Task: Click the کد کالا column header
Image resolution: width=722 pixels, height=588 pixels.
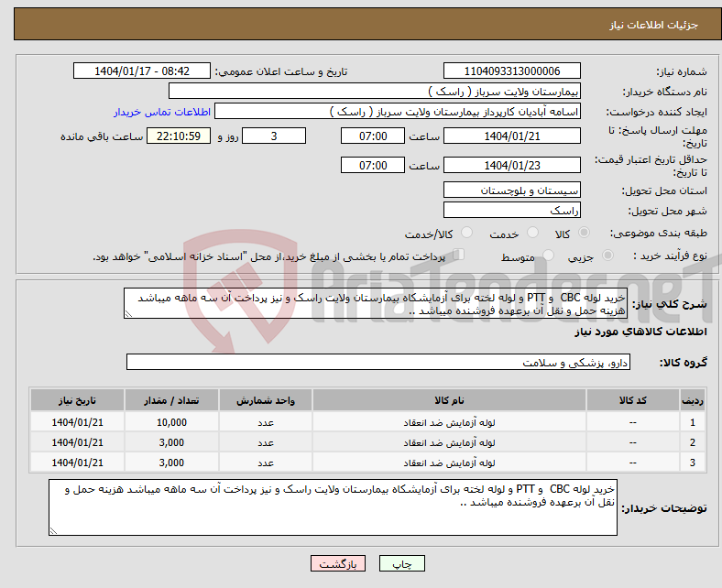Action: click(x=633, y=400)
